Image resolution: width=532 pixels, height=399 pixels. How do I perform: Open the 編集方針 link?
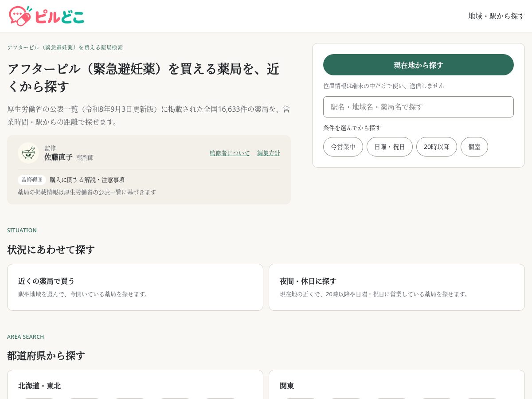[269, 153]
